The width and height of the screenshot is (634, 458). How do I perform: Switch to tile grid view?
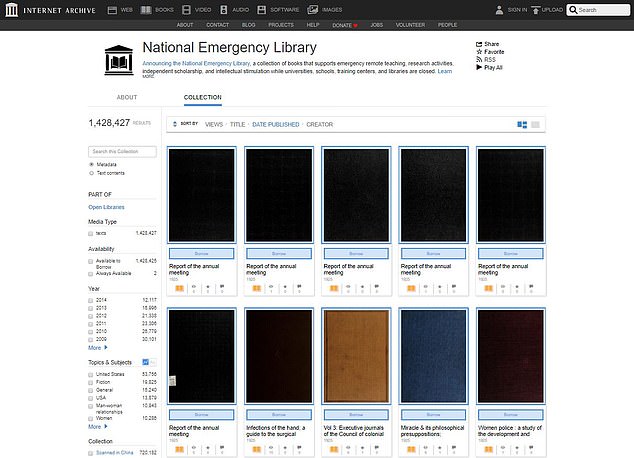(x=522, y=125)
